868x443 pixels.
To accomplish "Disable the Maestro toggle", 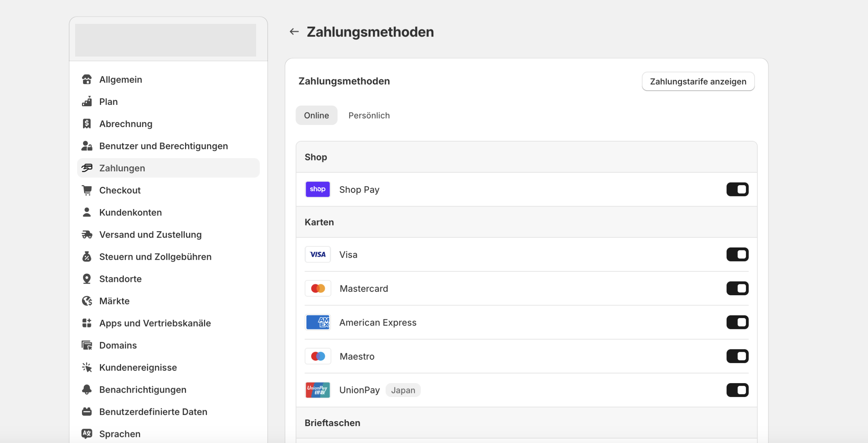I will click(x=737, y=356).
